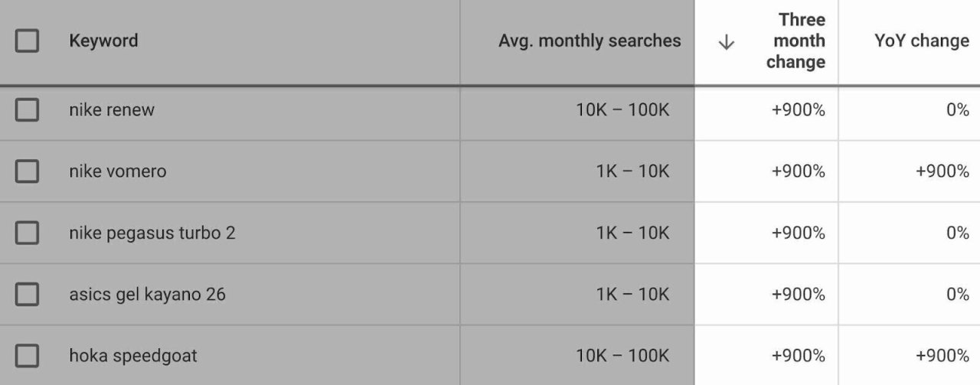Click the sort arrow beside Three month change
This screenshot has width=980, height=385.
coord(726,43)
